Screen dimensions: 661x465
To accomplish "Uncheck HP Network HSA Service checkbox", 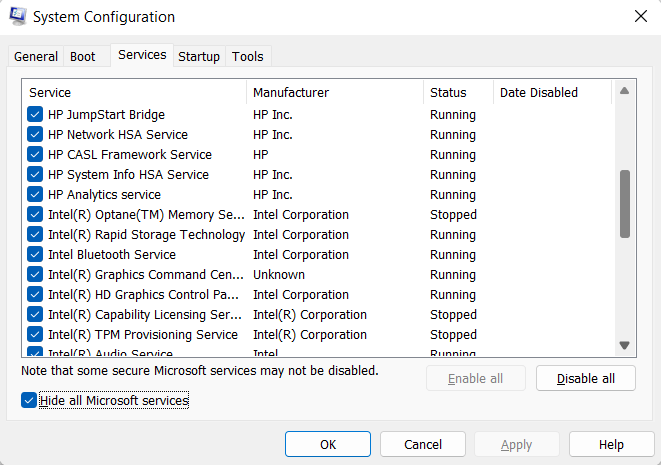I will (35, 134).
